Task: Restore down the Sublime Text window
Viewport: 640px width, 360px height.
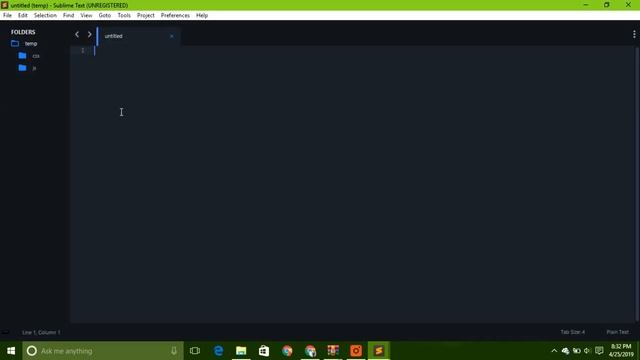Action: [607, 5]
